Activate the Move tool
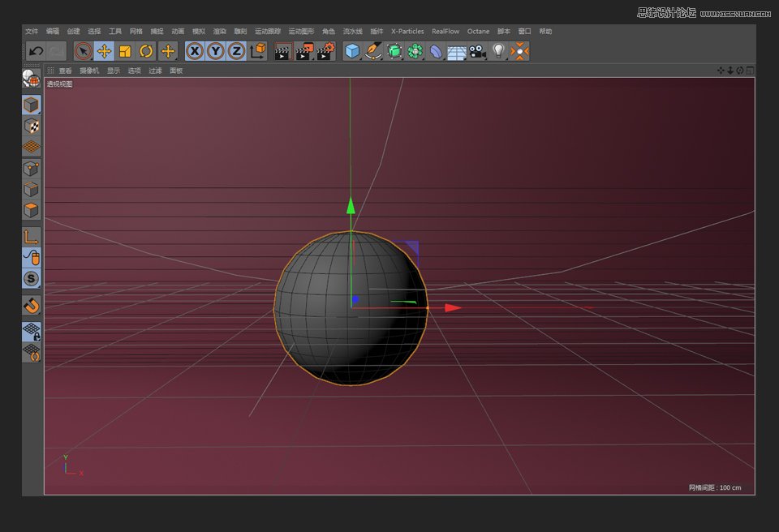The height and width of the screenshot is (532, 779). 103,51
